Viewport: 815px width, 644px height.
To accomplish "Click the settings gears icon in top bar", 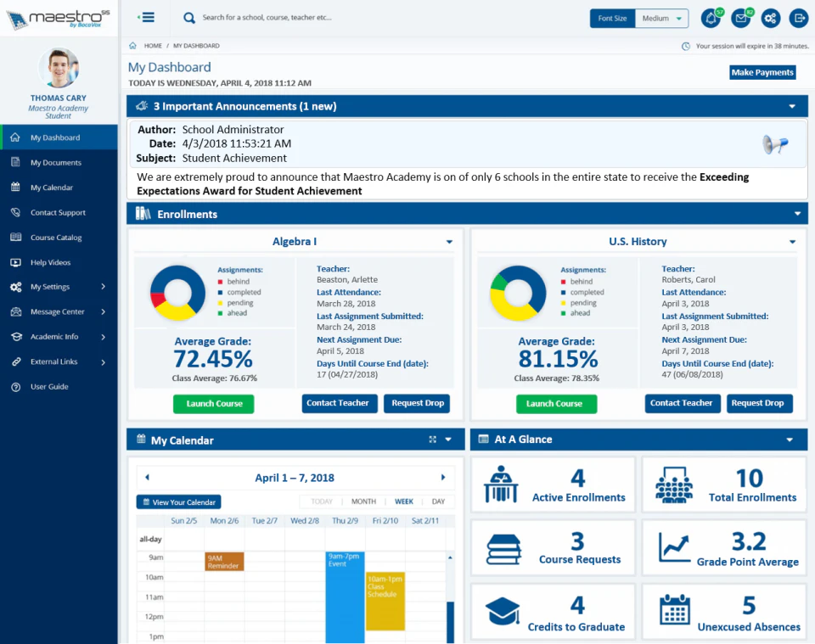I will pos(769,18).
